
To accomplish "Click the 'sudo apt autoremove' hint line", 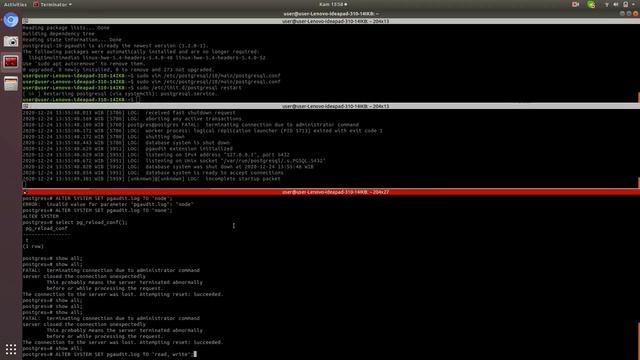I will [84, 64].
